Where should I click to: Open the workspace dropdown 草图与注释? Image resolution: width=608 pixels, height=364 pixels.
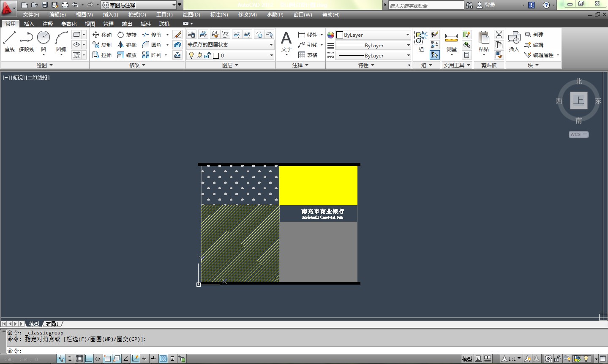pyautogui.click(x=139, y=5)
